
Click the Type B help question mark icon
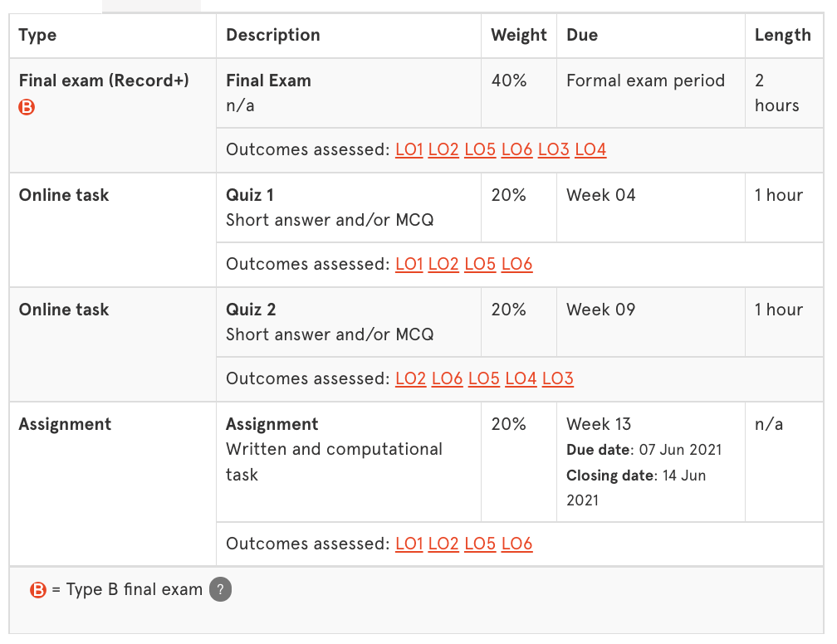point(220,590)
